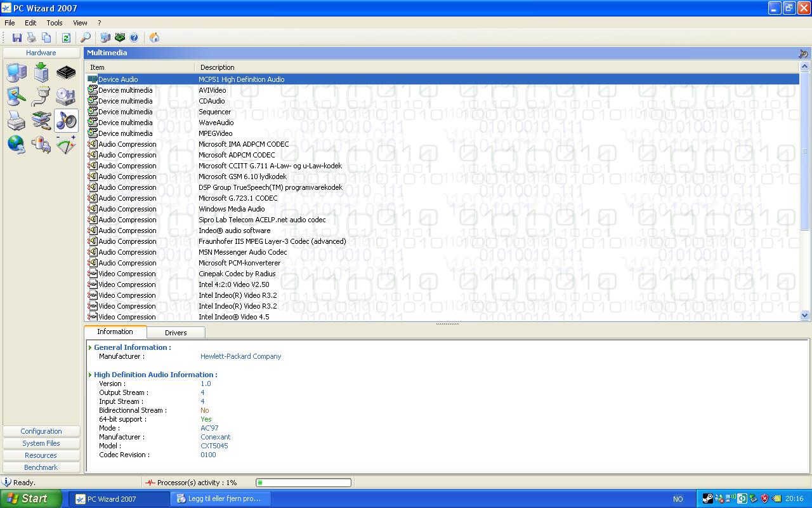Screen dimensions: 812x508
Task: Open the Configuration panel
Action: (x=41, y=431)
